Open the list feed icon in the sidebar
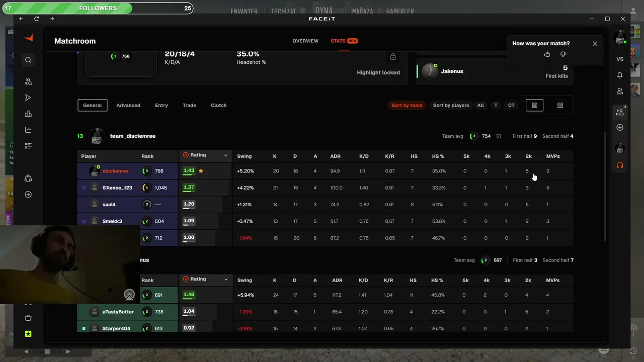 click(28, 146)
